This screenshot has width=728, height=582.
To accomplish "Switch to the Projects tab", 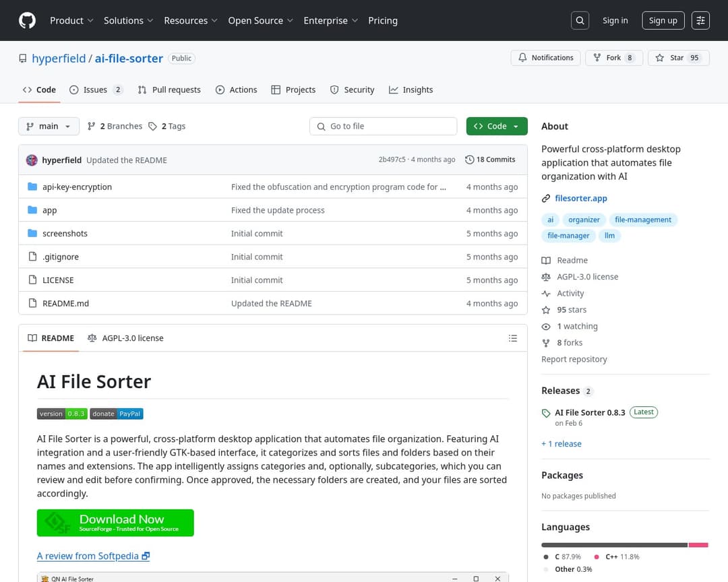I will click(293, 90).
